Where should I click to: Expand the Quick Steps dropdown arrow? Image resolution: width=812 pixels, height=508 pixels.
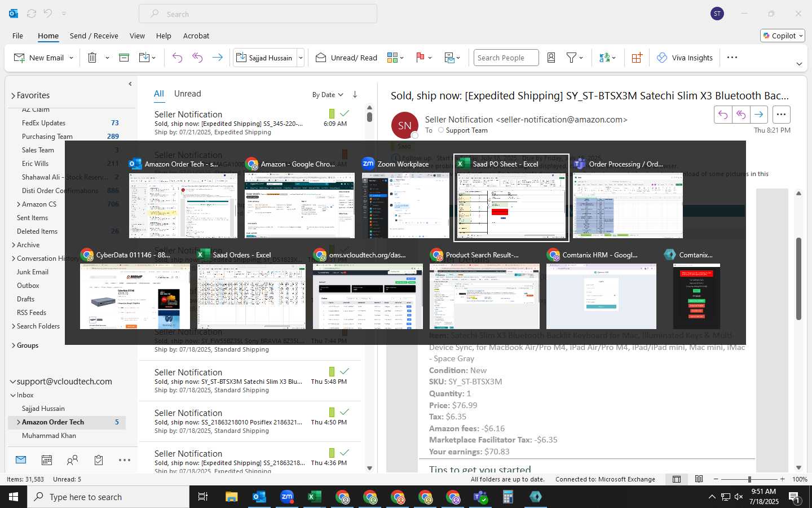coord(301,58)
